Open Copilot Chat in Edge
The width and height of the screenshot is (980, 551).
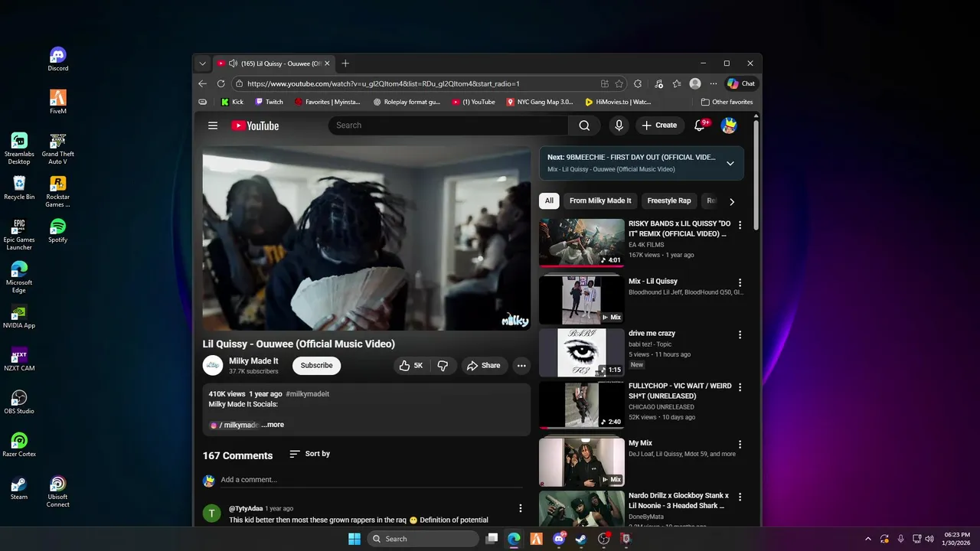(x=741, y=83)
